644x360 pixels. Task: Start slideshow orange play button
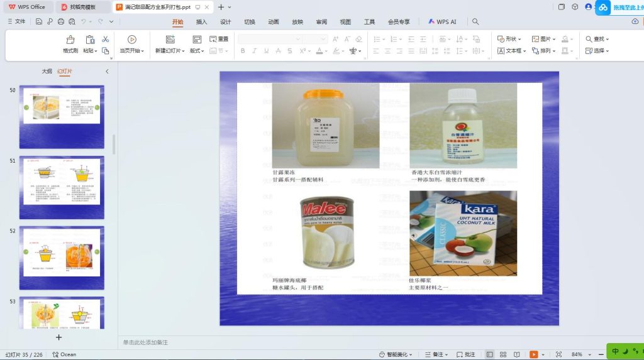[533, 354]
